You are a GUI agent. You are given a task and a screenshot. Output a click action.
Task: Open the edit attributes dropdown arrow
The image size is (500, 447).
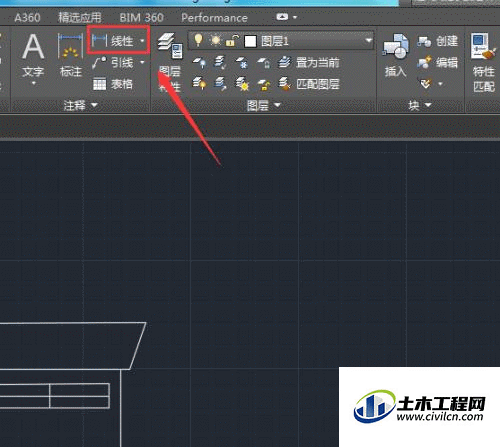point(440,84)
